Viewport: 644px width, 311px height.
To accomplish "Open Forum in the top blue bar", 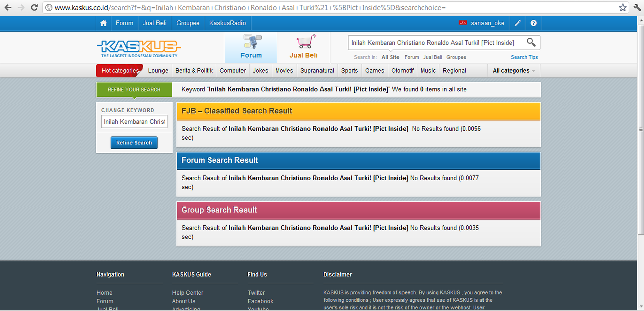I will click(124, 23).
